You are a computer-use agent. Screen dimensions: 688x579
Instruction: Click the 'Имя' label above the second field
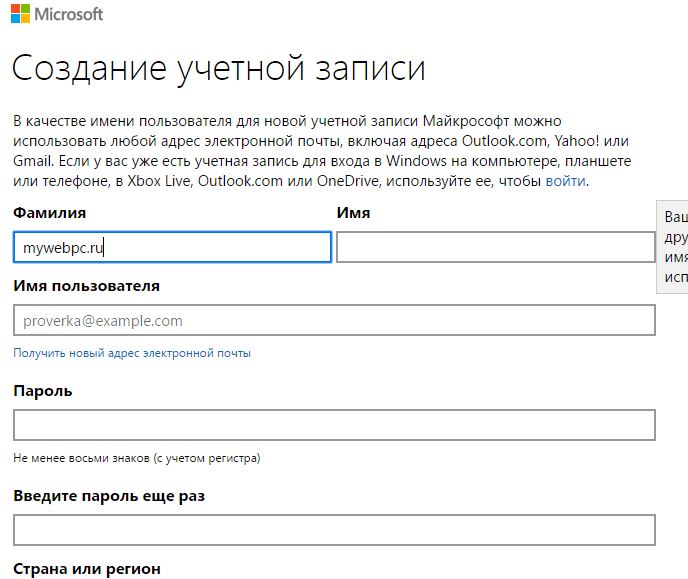point(353,213)
